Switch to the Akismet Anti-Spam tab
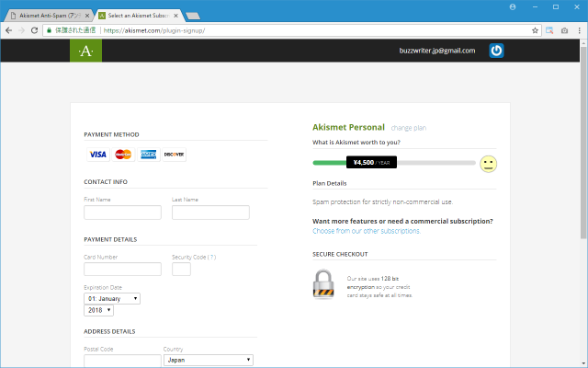This screenshot has width=588, height=368. (49, 16)
